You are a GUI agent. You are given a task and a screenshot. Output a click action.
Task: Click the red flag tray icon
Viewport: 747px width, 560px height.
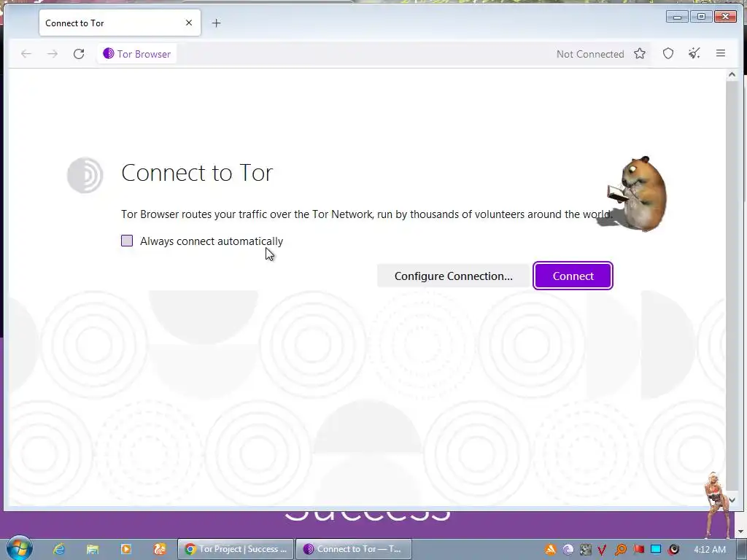click(638, 550)
